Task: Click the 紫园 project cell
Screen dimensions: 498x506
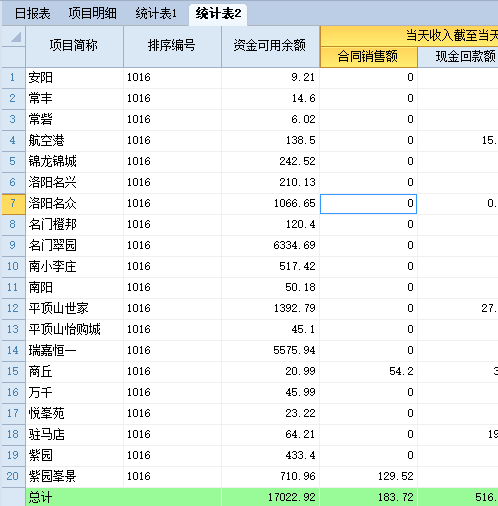Action: [x=74, y=456]
